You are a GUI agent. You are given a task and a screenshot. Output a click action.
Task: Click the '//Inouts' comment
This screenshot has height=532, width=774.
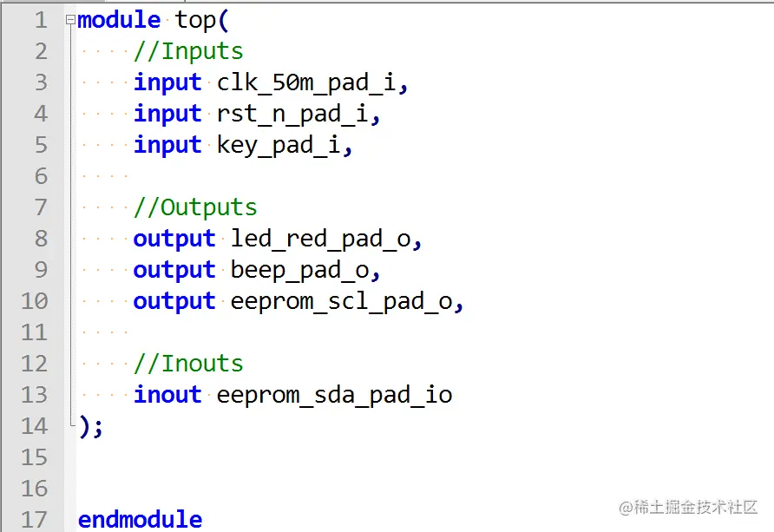(188, 364)
